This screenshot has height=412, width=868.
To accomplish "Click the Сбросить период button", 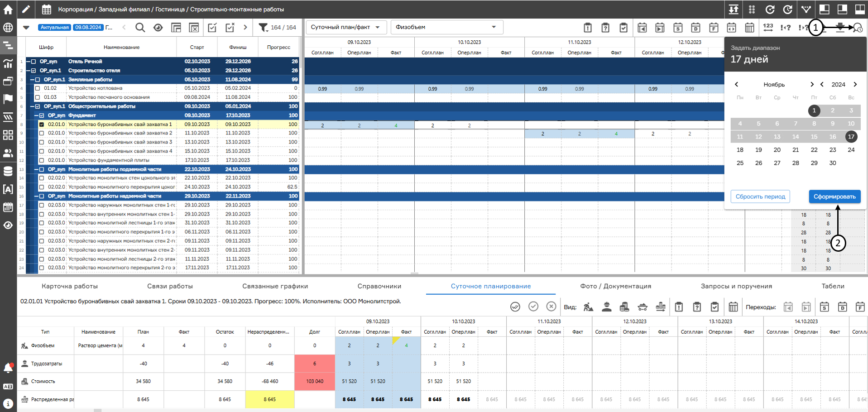I will point(760,196).
